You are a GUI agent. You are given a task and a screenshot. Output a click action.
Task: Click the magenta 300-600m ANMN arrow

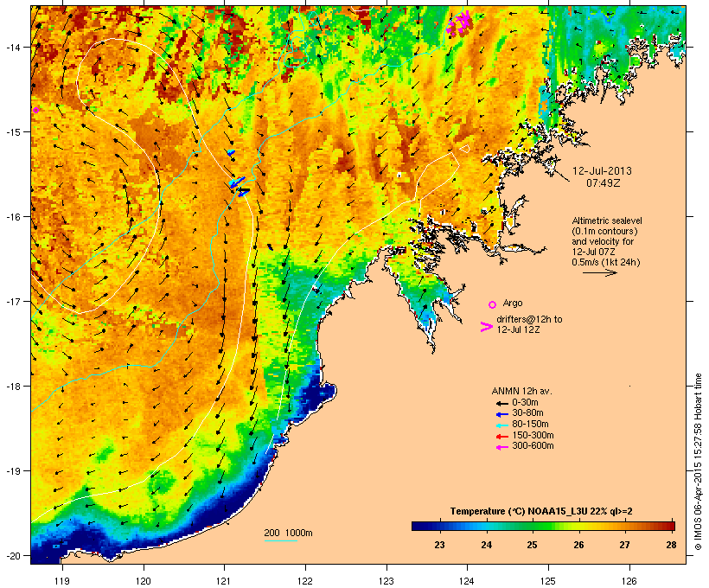501,447
